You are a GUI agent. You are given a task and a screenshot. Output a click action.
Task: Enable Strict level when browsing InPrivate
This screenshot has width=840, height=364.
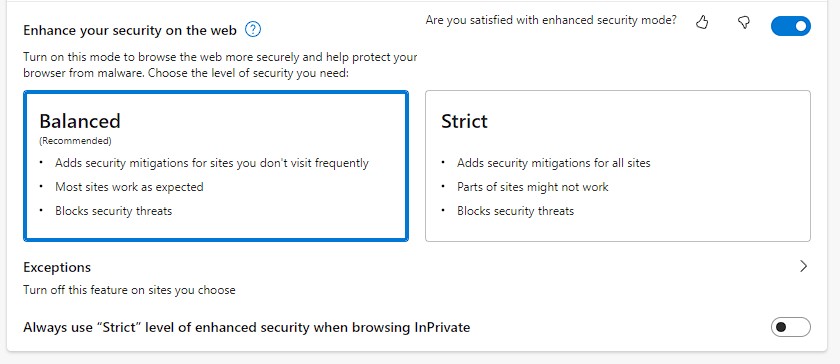coord(791,327)
